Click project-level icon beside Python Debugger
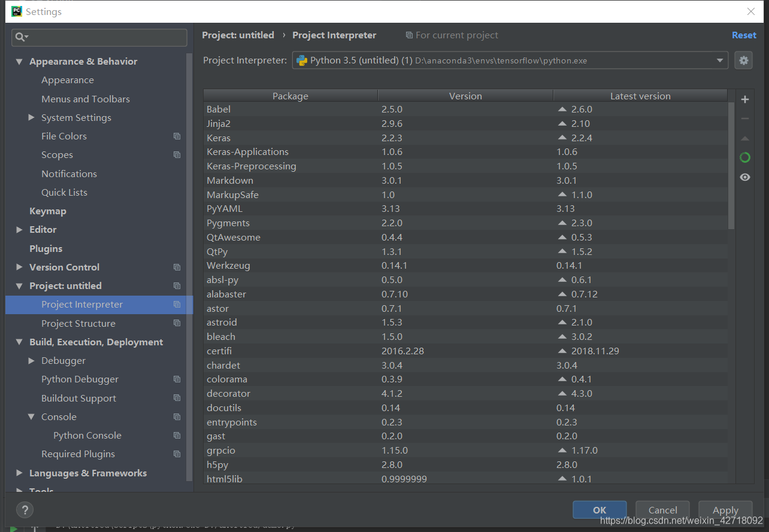The height and width of the screenshot is (532, 769). [177, 379]
